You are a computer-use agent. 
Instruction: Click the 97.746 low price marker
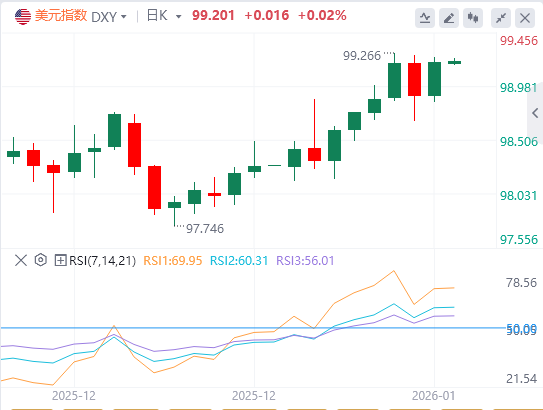pos(205,229)
